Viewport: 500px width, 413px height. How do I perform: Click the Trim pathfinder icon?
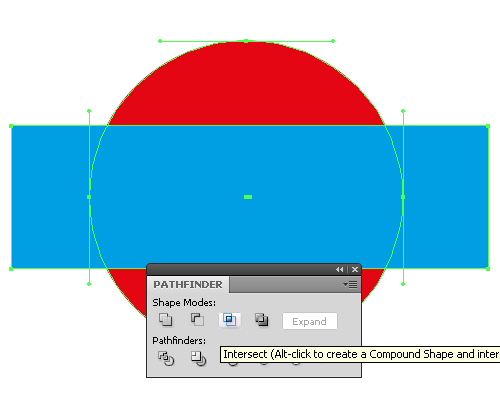tap(198, 359)
